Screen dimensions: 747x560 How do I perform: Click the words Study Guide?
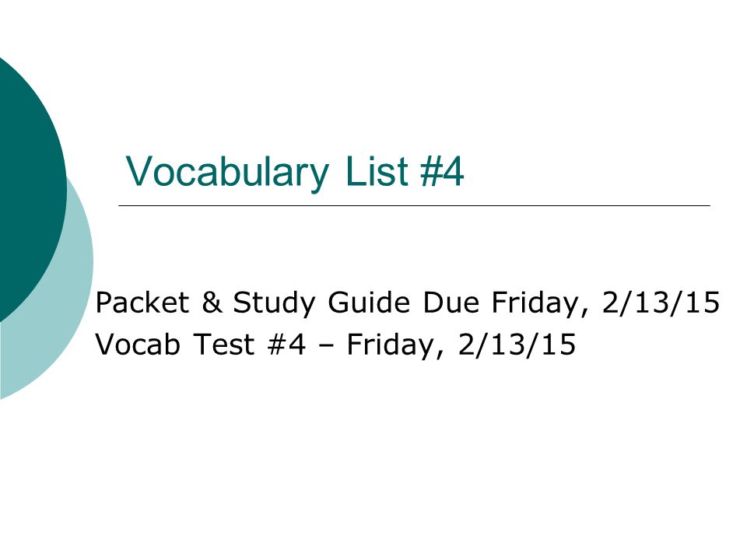321,303
